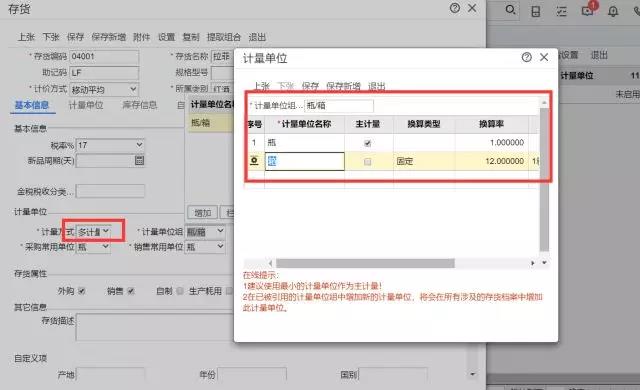Switch to the 库存信息 tab
This screenshot has width=640, height=390.
(140, 105)
